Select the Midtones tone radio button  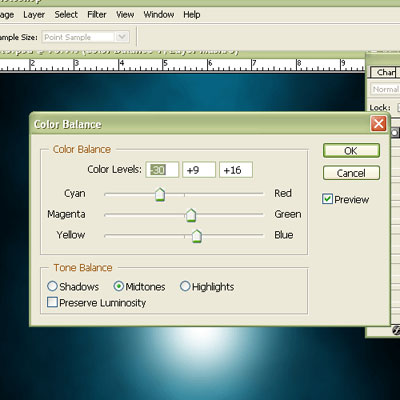coord(119,286)
